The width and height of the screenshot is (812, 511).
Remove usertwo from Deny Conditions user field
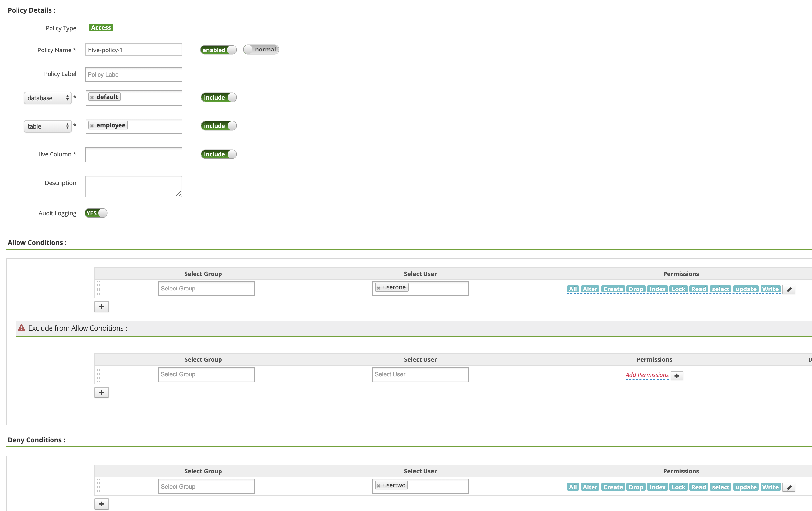tap(378, 486)
